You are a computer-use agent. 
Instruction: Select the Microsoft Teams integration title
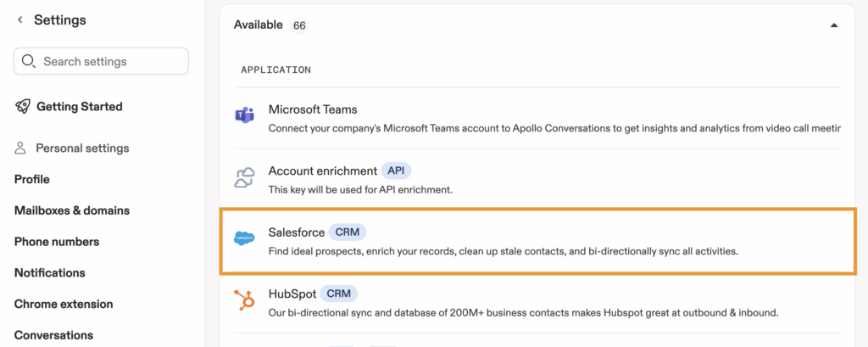click(313, 109)
